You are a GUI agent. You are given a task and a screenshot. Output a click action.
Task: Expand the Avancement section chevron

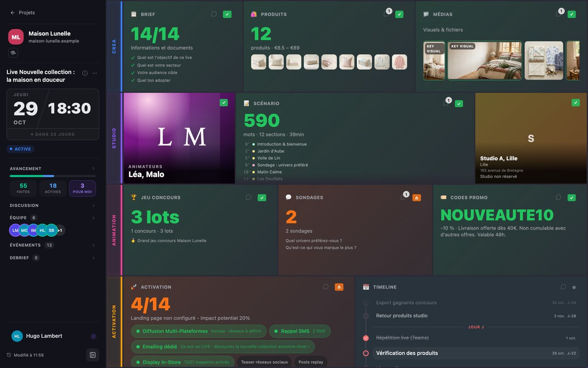pos(94,169)
